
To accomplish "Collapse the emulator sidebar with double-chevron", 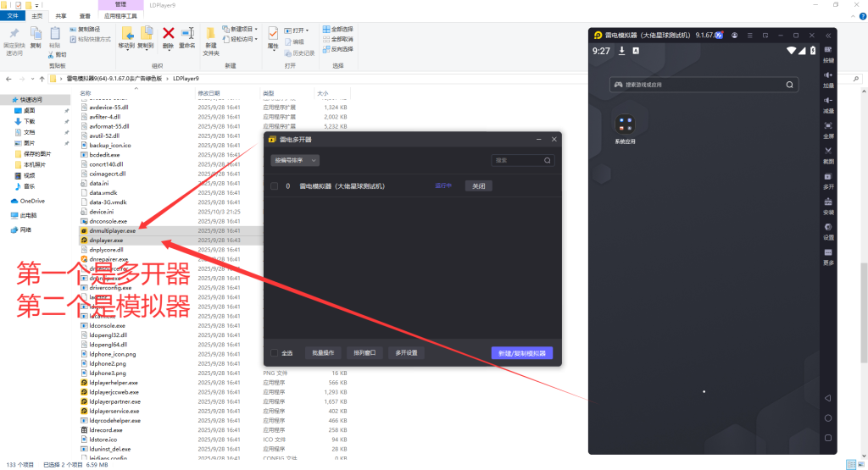I will [828, 36].
